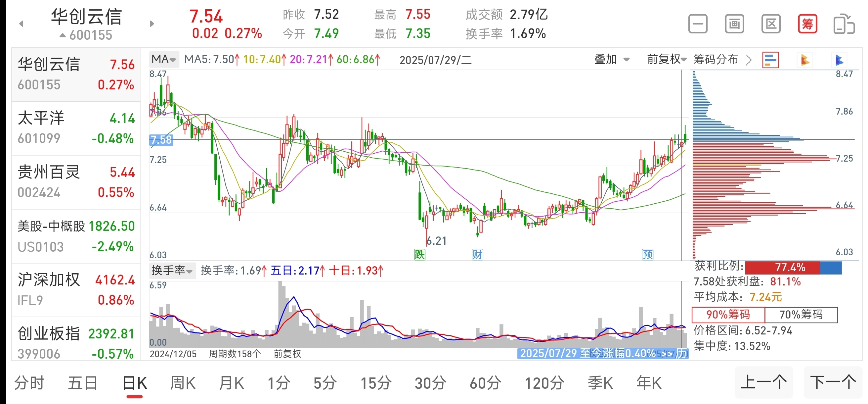Click the blue 财 financial report marker
Screen dimensions: 868x404
[477, 255]
